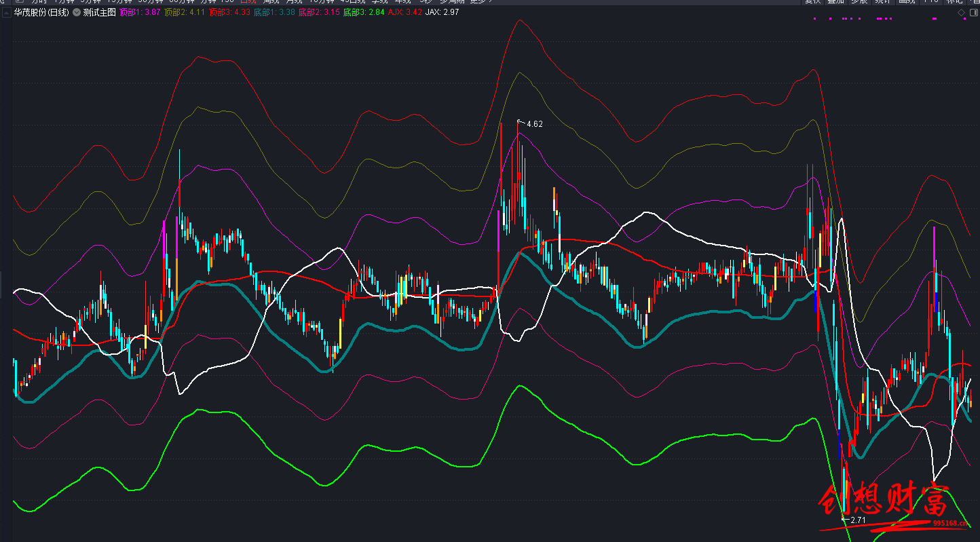Select the 顶部3: 4.33 indicator value
980x542 pixels.
click(229, 12)
